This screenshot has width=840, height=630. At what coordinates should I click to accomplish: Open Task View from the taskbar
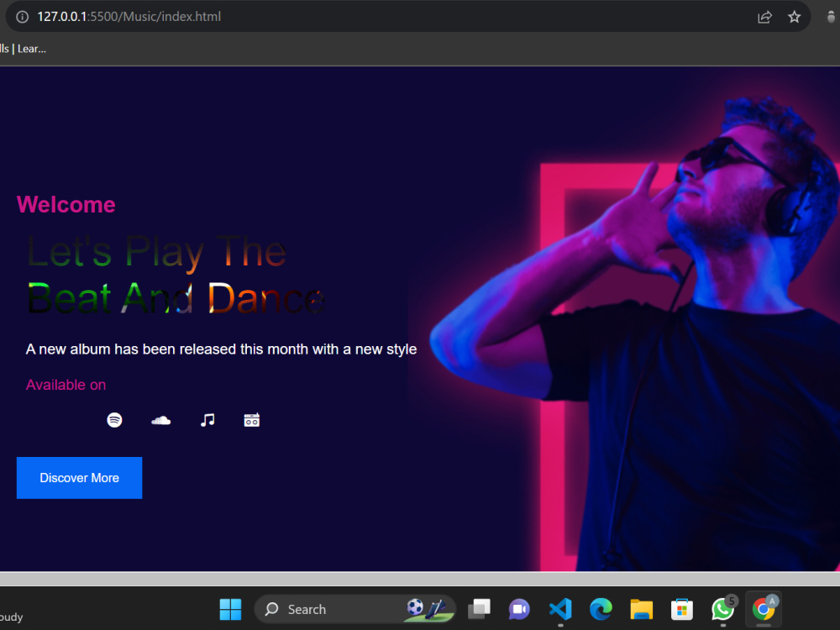pos(479,609)
